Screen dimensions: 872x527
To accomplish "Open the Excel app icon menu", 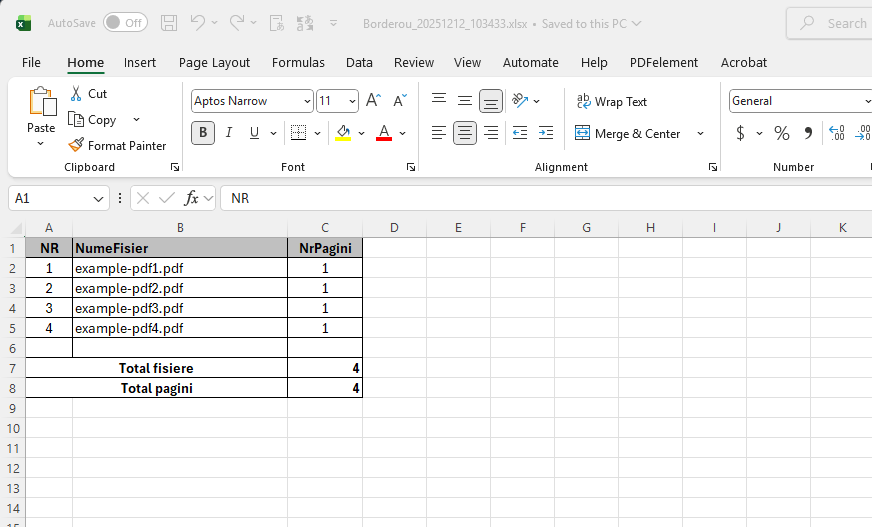I will click(23, 23).
